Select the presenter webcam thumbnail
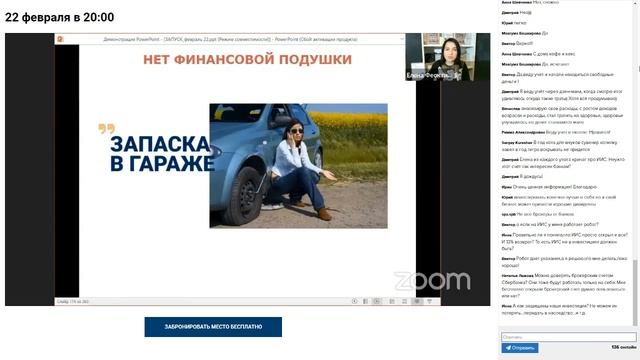640x360 pixels. click(x=448, y=57)
